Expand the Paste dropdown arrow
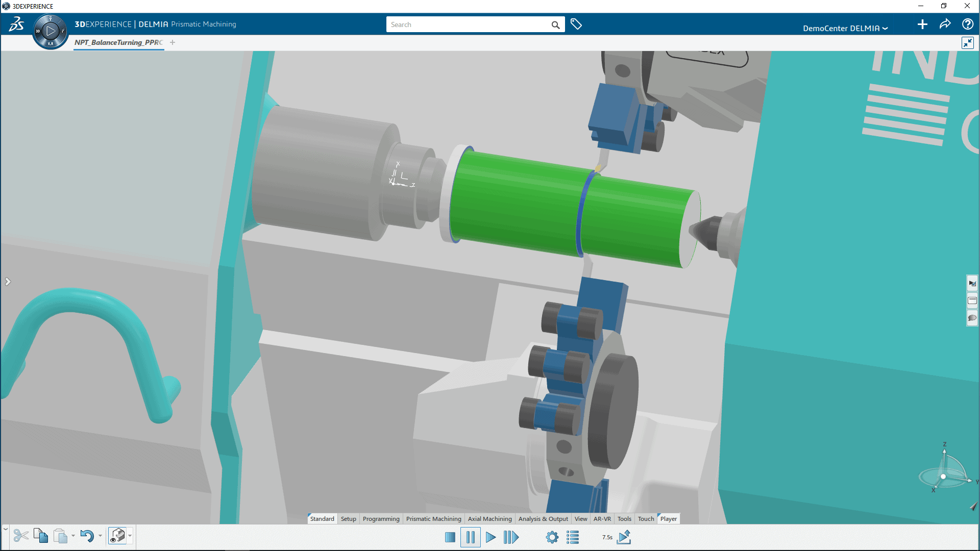Screen dimensions: 980x551 click(x=73, y=536)
